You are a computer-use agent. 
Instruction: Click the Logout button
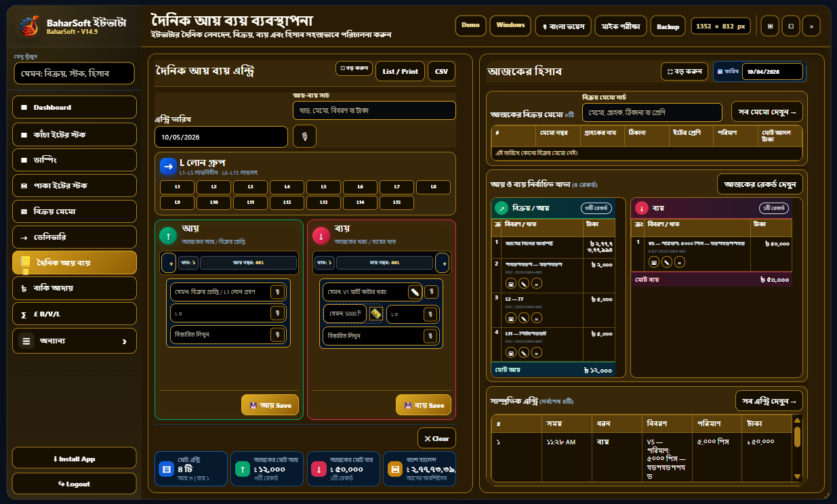tap(75, 484)
